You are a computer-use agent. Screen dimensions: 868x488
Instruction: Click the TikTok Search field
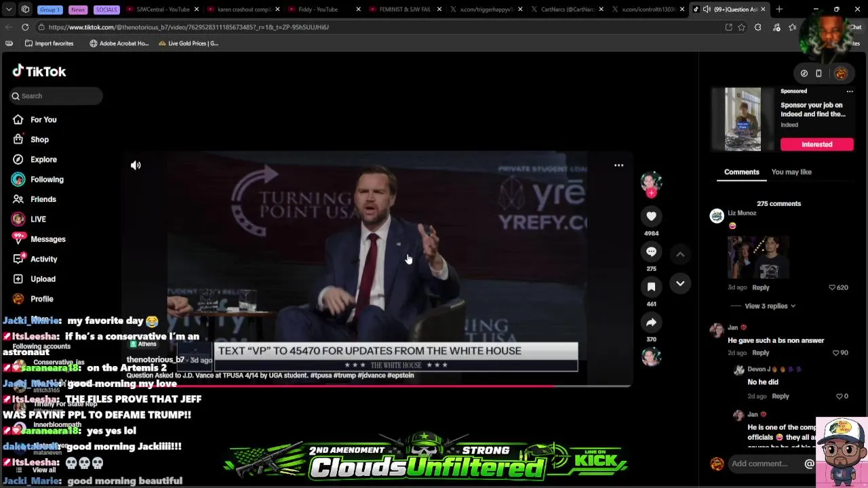click(56, 96)
